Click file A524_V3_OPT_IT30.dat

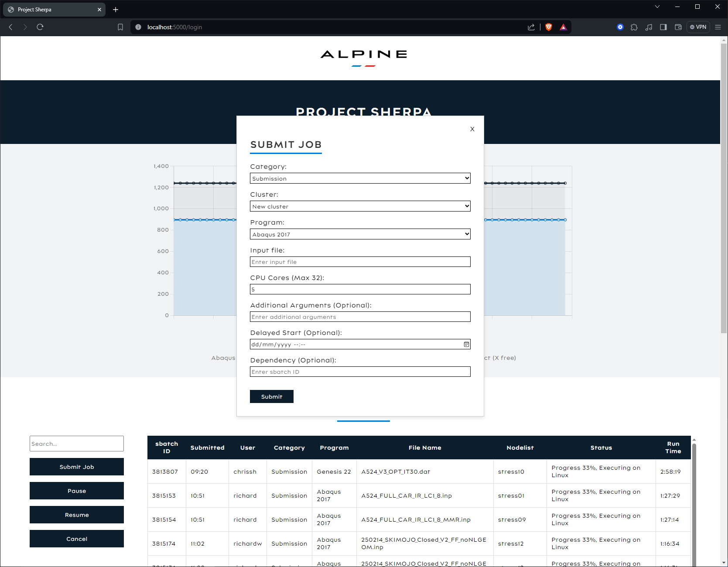[x=396, y=471]
